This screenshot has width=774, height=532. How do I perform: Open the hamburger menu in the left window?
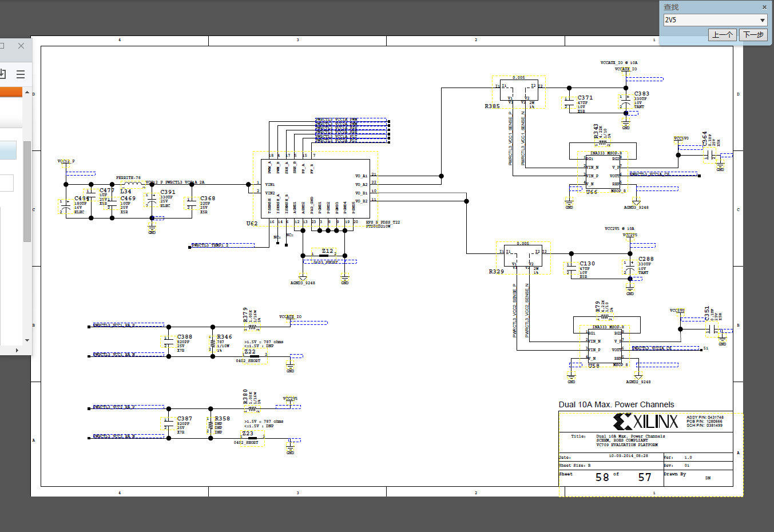click(21, 74)
